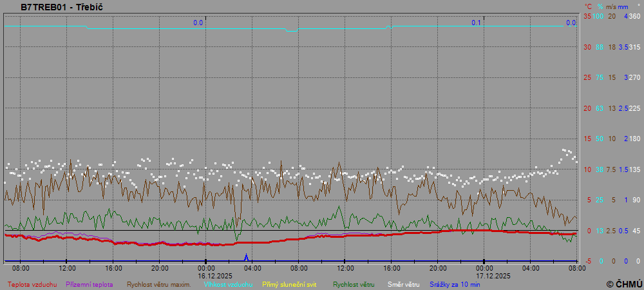The width and height of the screenshot is (644, 290).
Task: Toggle the Směr větru legend item
Action: pos(403,284)
